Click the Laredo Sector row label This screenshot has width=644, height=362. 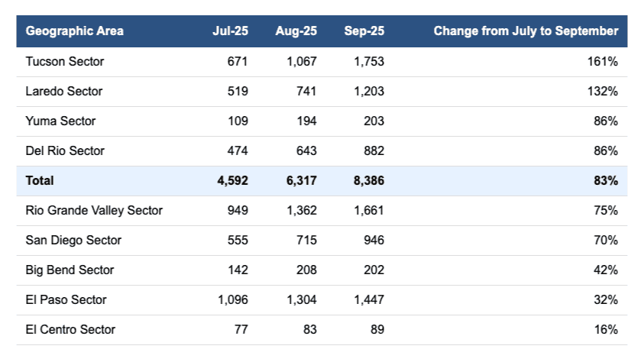click(x=64, y=91)
